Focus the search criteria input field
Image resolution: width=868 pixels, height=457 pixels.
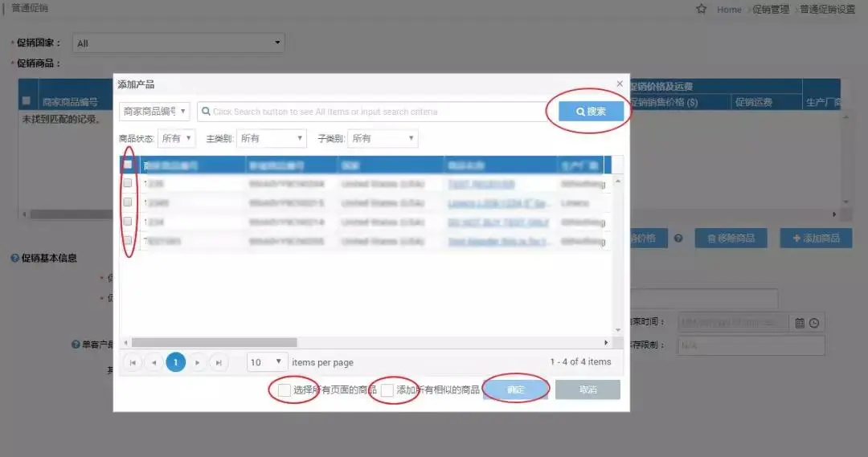point(373,111)
